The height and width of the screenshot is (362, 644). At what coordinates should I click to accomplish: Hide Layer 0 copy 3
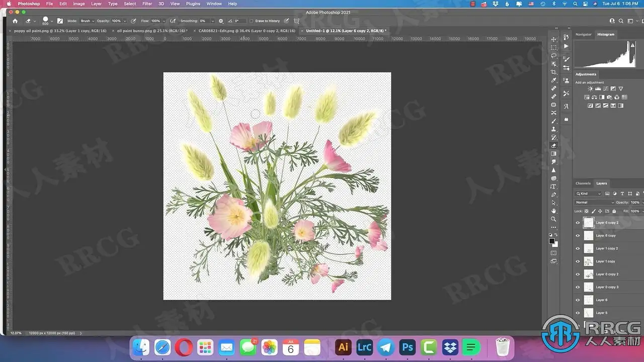[578, 287]
